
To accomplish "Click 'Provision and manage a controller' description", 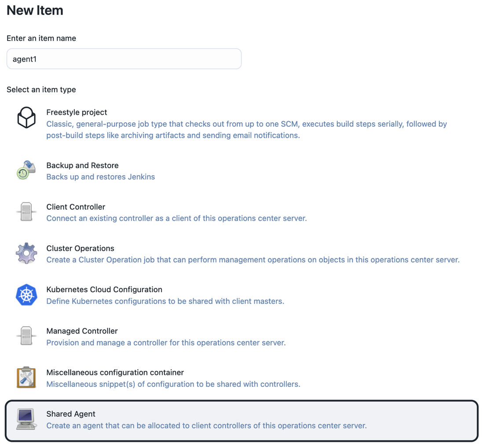I will [x=166, y=343].
